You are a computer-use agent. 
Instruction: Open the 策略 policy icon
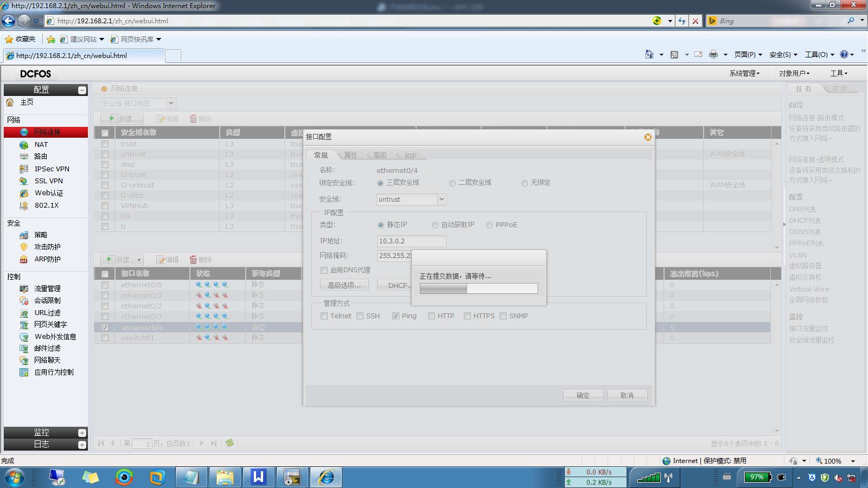pyautogui.click(x=24, y=235)
